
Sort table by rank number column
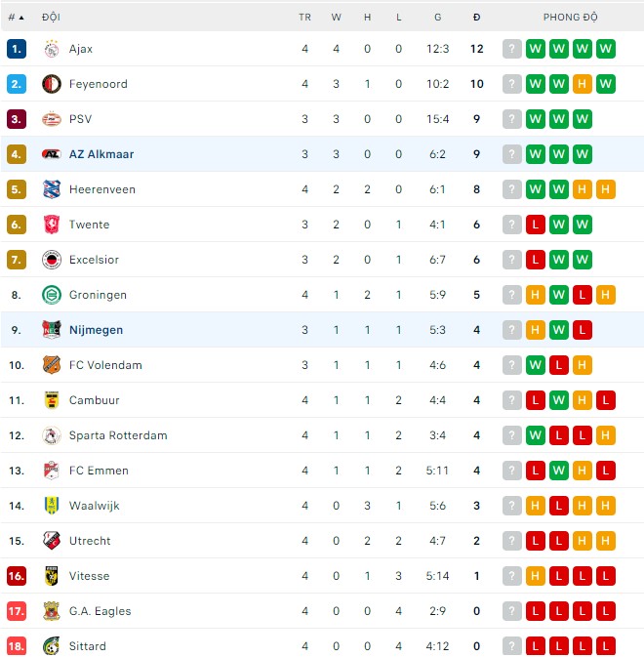pos(16,18)
